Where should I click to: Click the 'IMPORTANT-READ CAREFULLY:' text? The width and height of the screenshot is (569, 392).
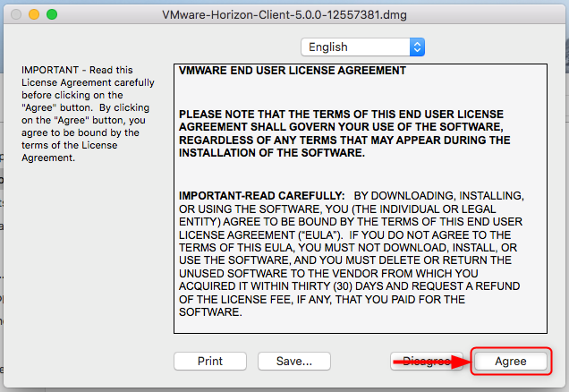[x=261, y=196]
